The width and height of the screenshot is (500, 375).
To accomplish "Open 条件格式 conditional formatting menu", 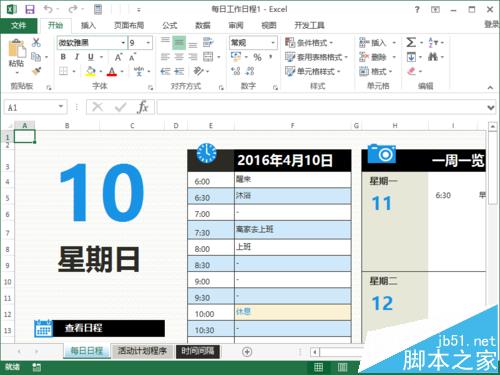I will pos(309,43).
